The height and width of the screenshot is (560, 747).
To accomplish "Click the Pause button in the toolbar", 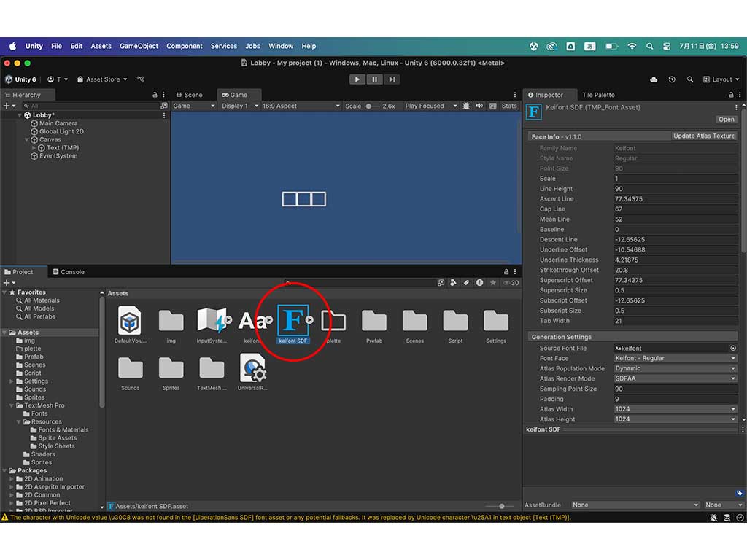I will [374, 79].
